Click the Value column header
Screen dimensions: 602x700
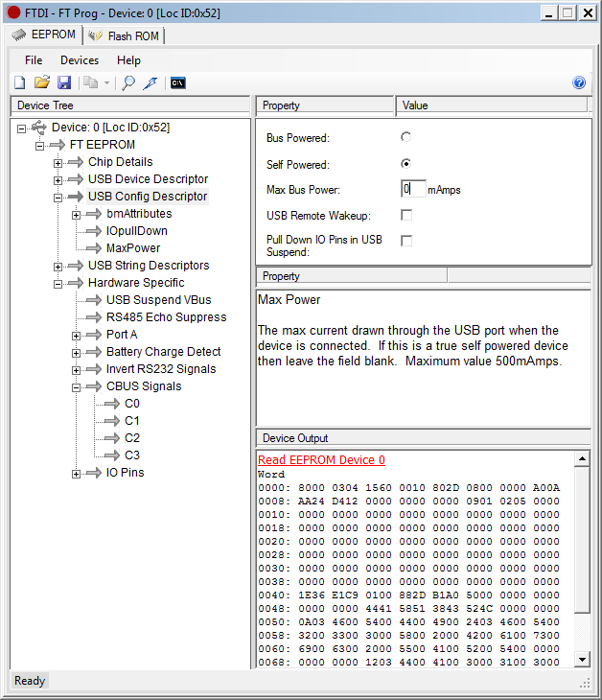point(492,105)
